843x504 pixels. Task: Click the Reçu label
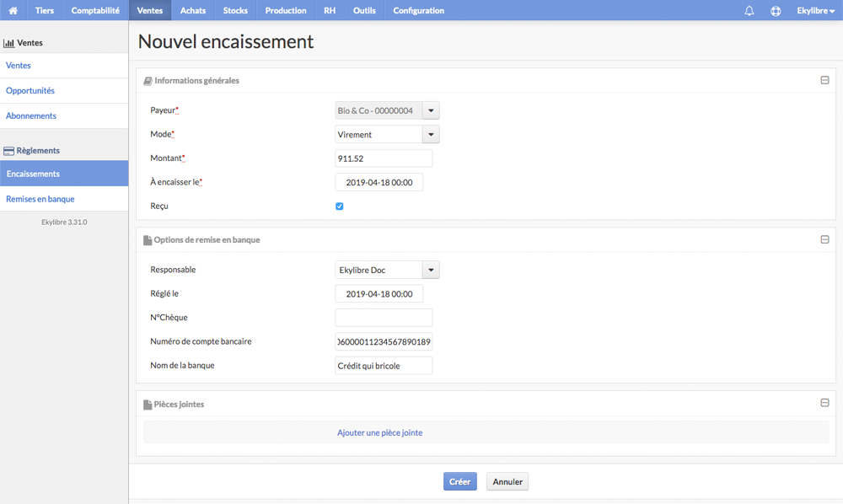point(159,206)
